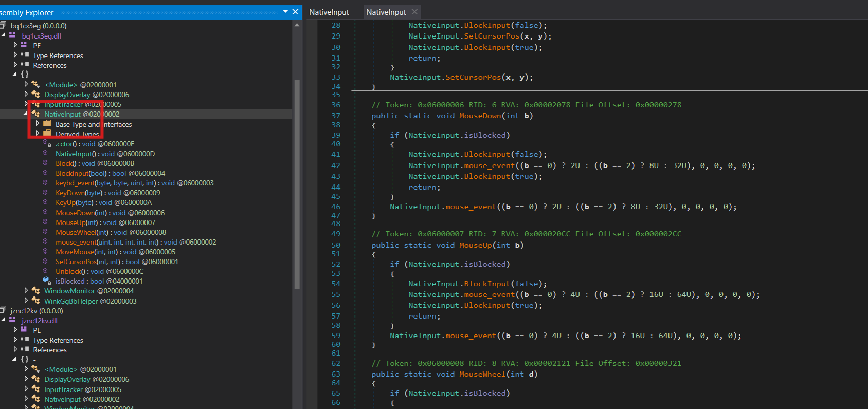
Task: Select NativeInput() constructor in the tree
Action: [x=105, y=154]
